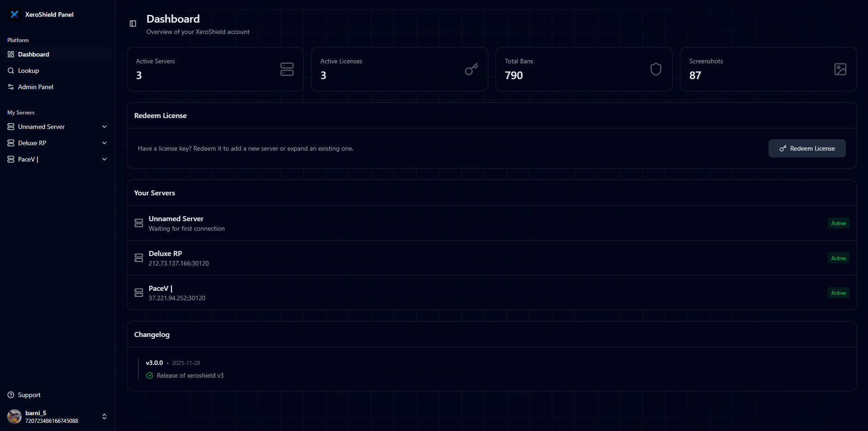Open Lookup via the magnifier icon
The width and height of the screenshot is (868, 431).
11,71
